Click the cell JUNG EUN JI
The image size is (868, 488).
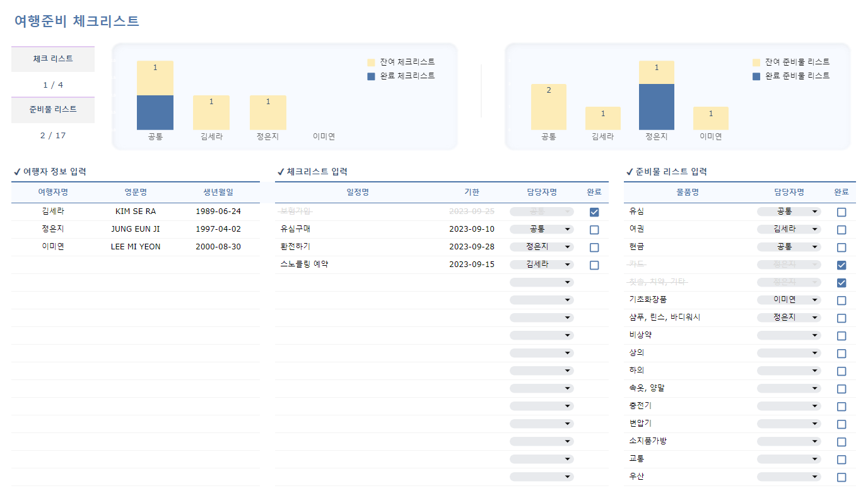(136, 229)
